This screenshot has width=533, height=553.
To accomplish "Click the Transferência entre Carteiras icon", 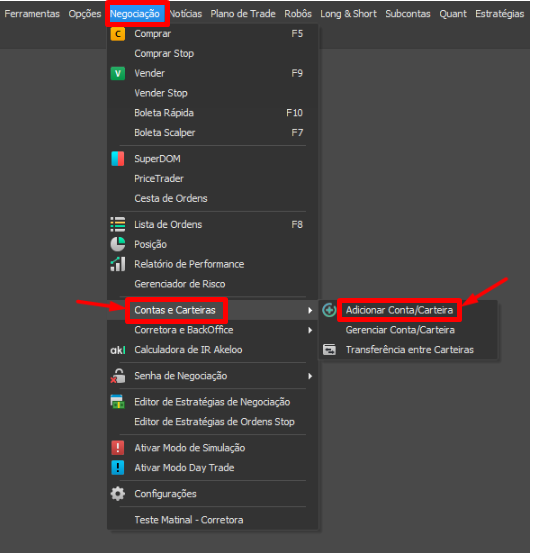I will tap(330, 350).
